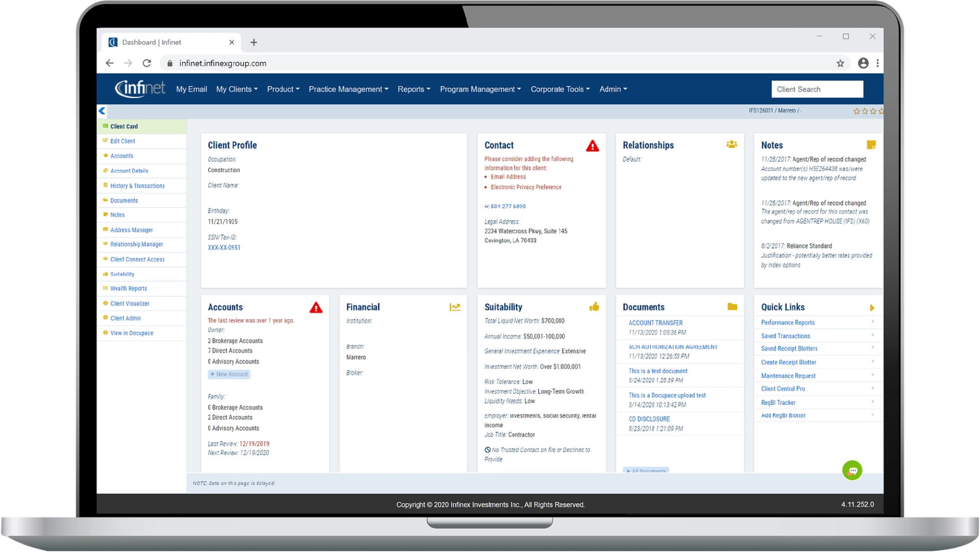The width and height of the screenshot is (980, 552).
Task: Select Edit Client in sidebar
Action: tap(122, 141)
